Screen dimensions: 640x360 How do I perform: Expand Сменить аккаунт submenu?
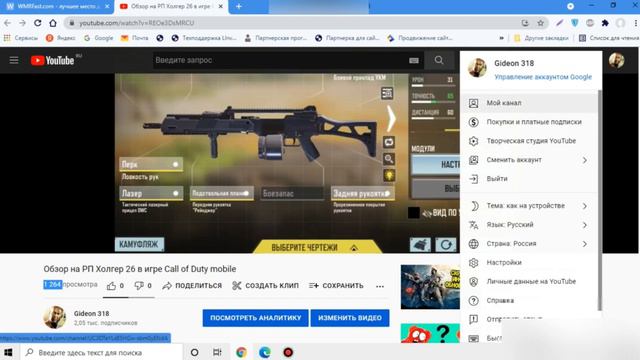click(529, 160)
